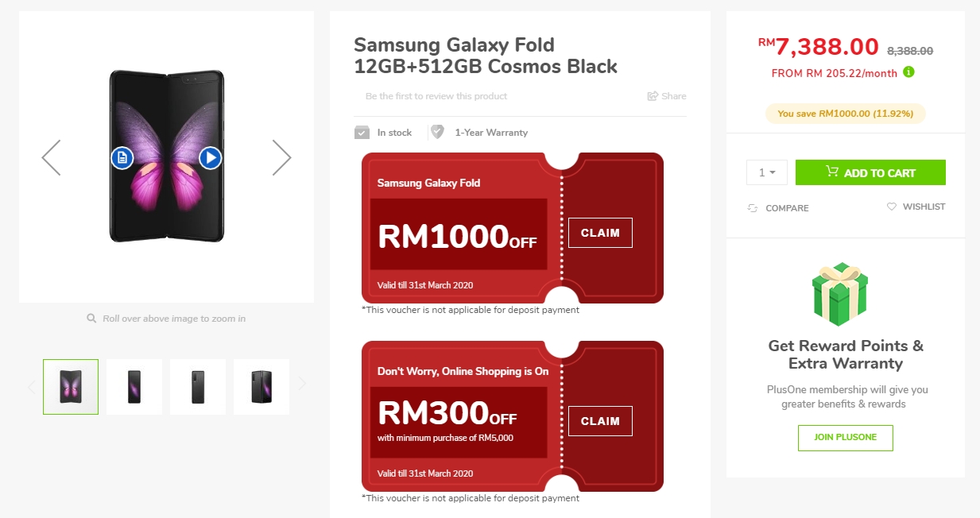The height and width of the screenshot is (518, 980).
Task: Select the fourth product thumbnail
Action: 261,387
